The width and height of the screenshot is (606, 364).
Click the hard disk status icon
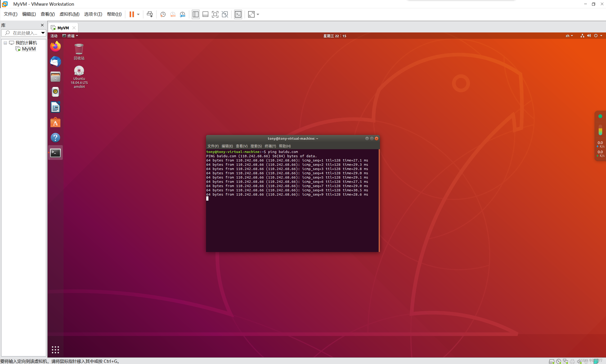pyautogui.click(x=551, y=361)
